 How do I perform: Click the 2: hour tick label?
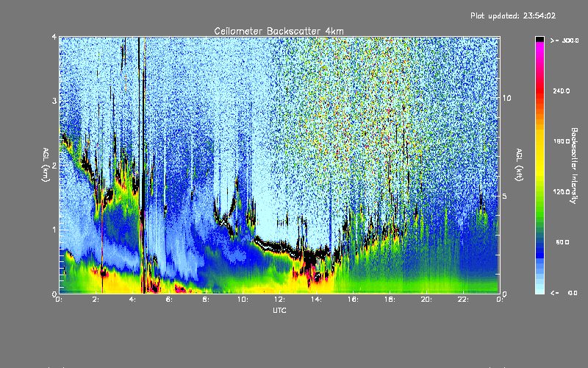(96, 300)
